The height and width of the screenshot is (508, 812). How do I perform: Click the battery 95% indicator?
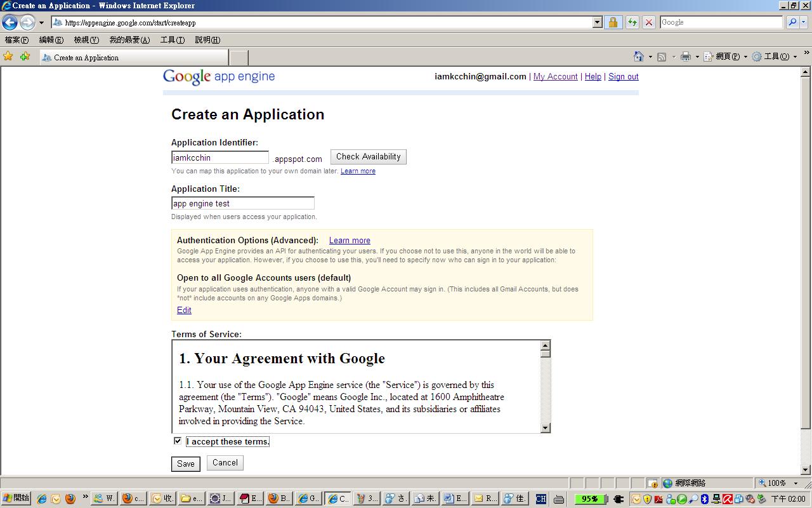(591, 498)
